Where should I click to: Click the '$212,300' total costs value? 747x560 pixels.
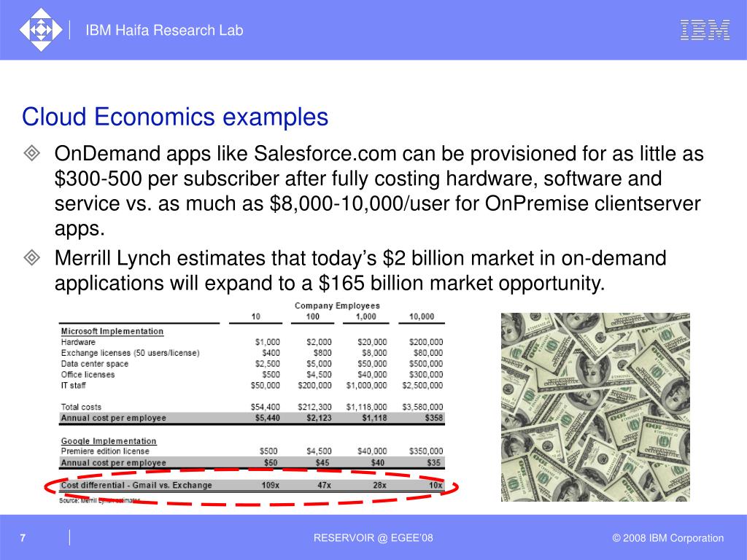coord(315,407)
